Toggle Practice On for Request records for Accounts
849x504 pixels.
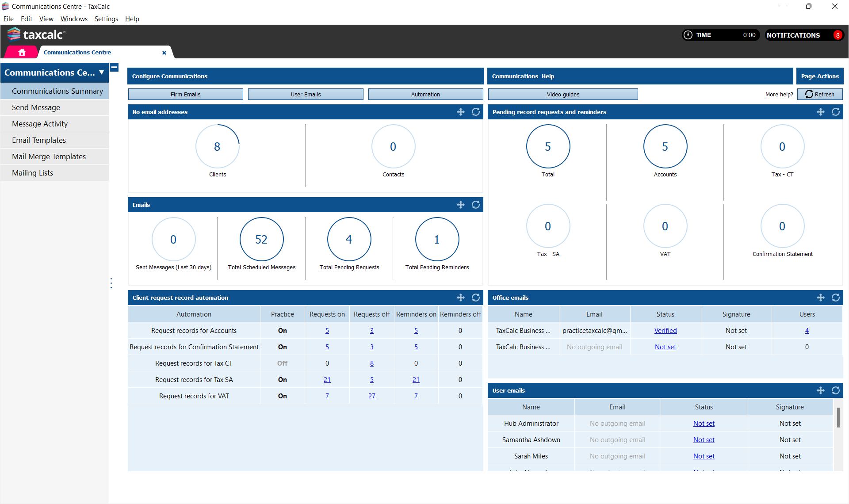[282, 331]
